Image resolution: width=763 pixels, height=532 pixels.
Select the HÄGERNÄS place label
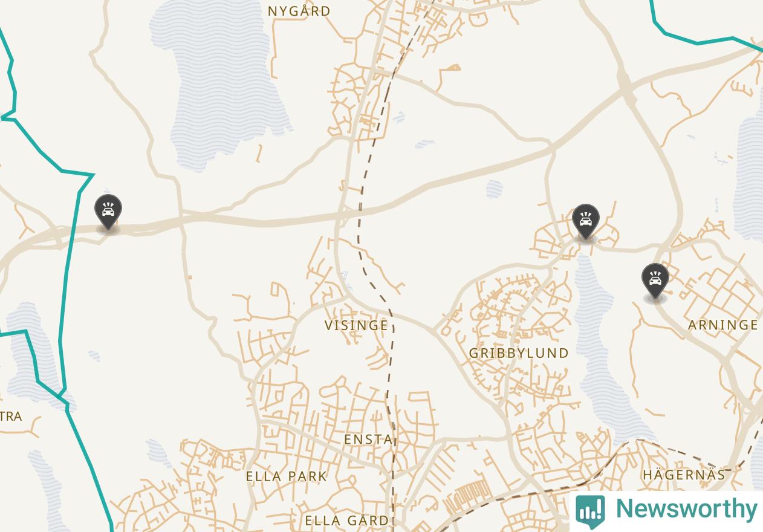tap(684, 475)
